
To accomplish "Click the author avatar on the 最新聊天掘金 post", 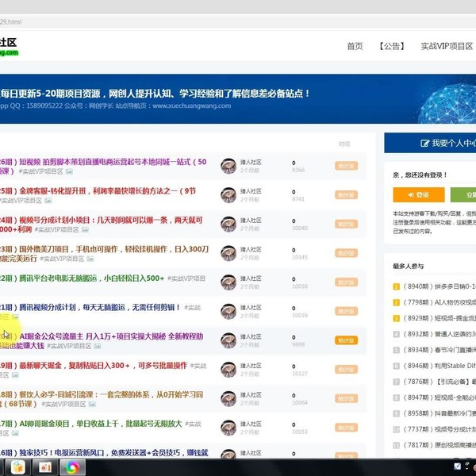I will [228, 369].
